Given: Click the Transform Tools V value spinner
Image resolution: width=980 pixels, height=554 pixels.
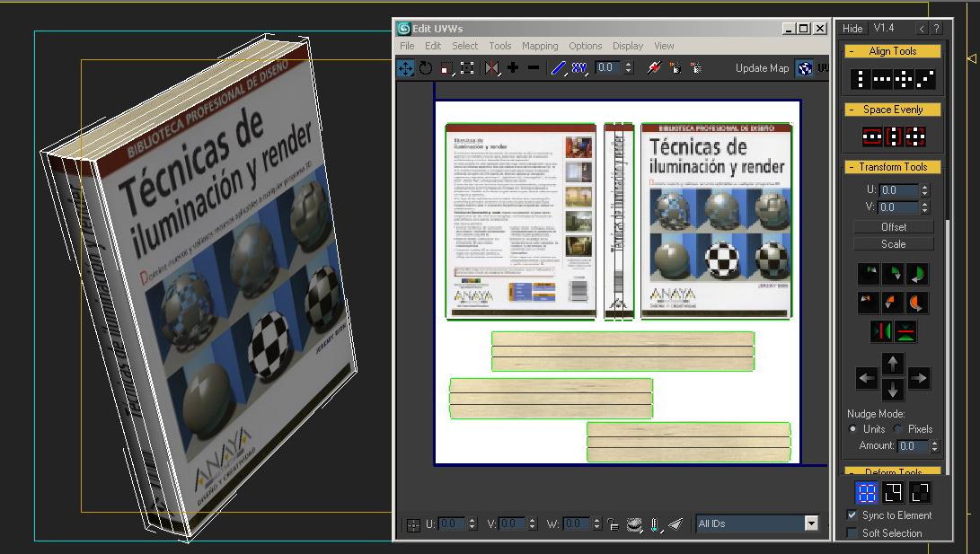Looking at the screenshot, I should (x=925, y=207).
